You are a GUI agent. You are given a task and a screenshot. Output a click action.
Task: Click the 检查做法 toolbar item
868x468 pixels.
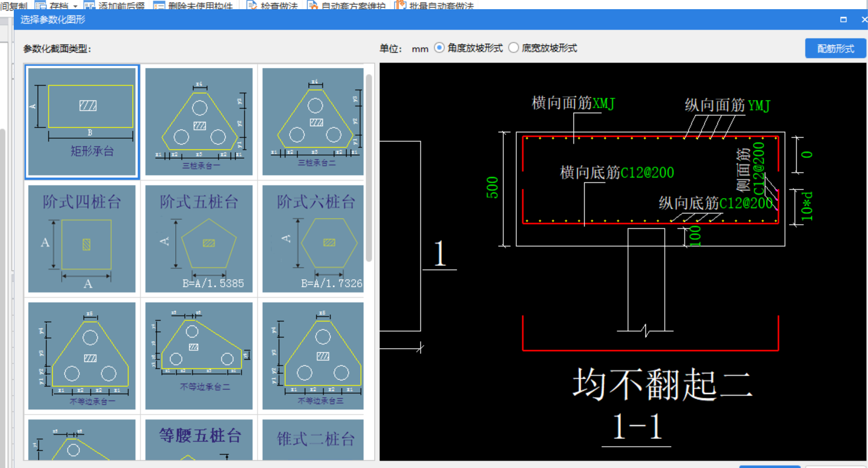point(272,6)
